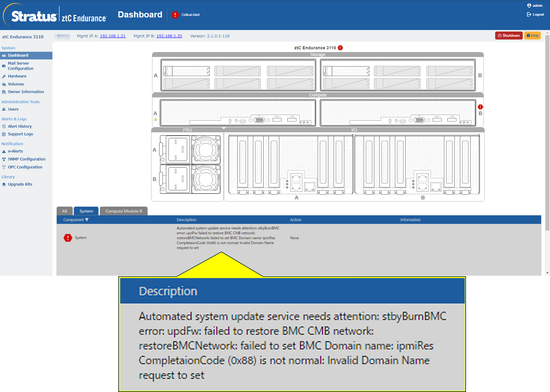Screen dimensions: 550x392
Task: Open the Compute Module B tab
Action: [x=124, y=211]
